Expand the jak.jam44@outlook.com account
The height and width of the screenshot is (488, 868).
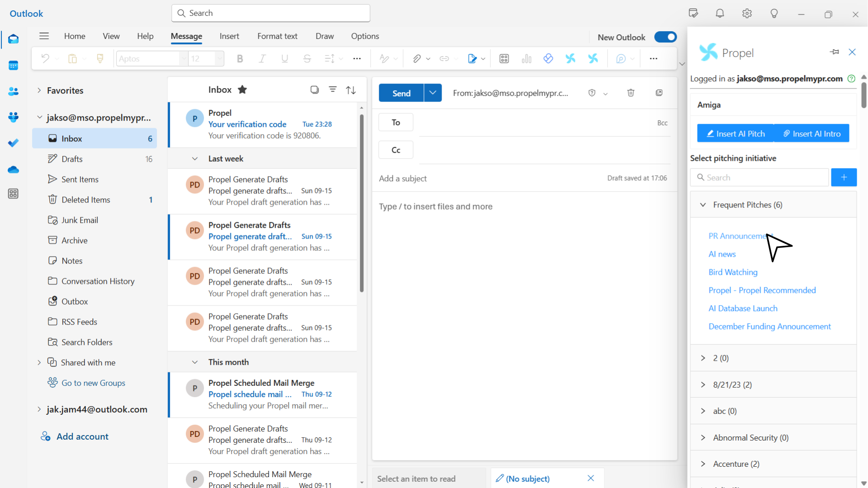click(x=39, y=409)
